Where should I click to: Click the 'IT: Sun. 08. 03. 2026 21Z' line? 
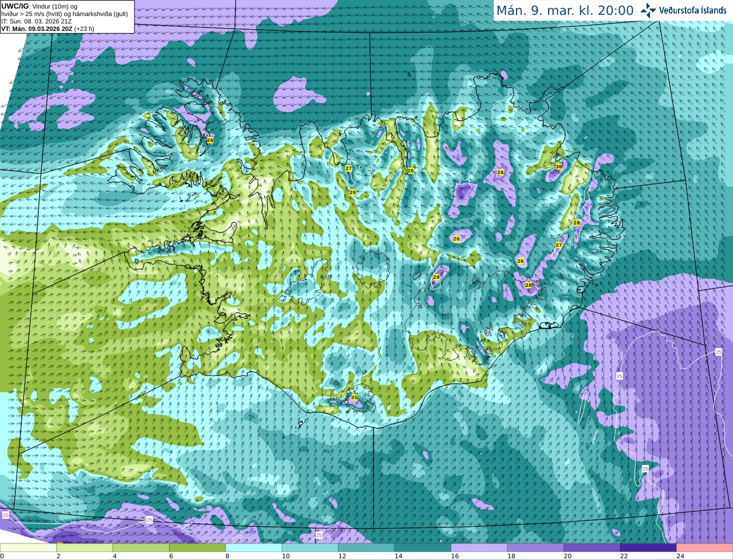pos(36,21)
